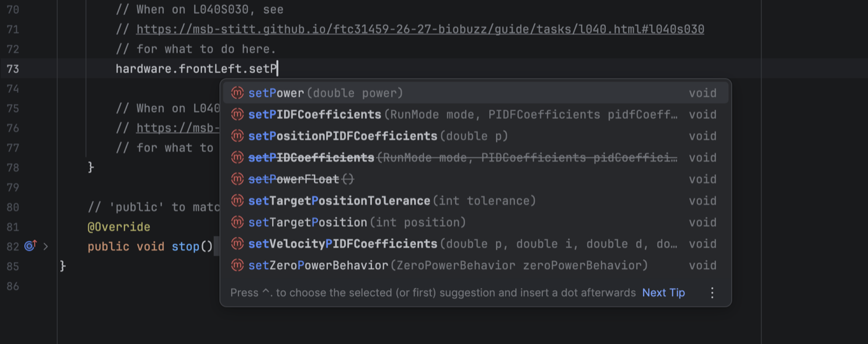Place cursor at end of hardware.frontLeft.setP
The height and width of the screenshot is (344, 868).
pyautogui.click(x=278, y=69)
